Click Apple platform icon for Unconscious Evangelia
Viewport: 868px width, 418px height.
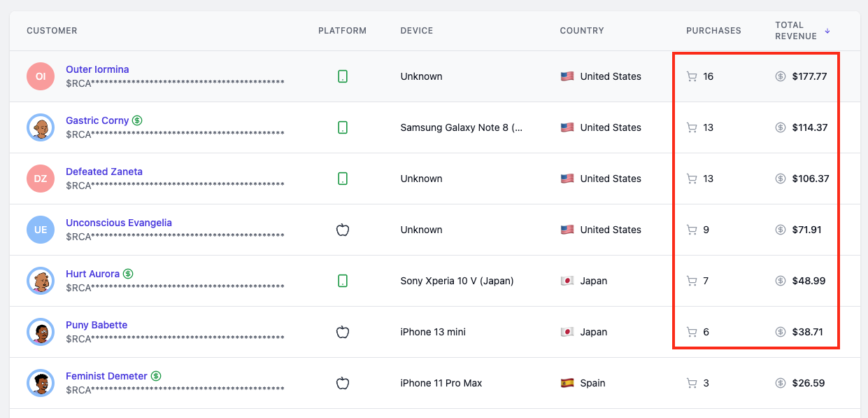(x=343, y=230)
